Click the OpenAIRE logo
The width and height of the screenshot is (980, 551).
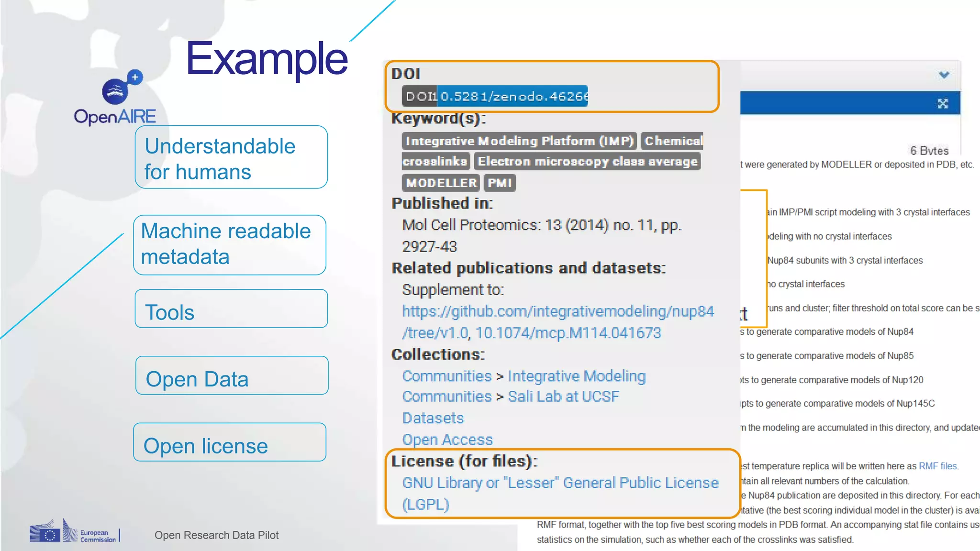tap(115, 98)
